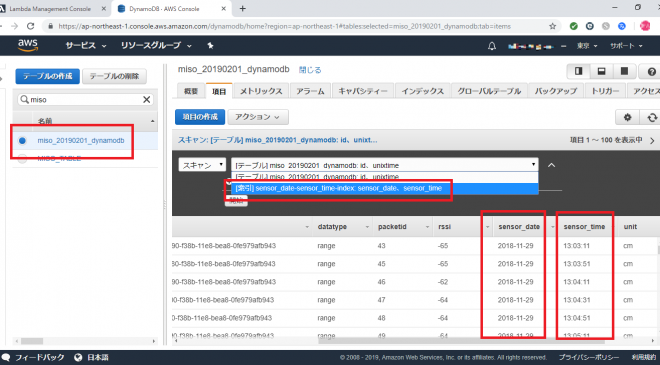Select the second table's radio button
Viewport: 660px width, 365px height.
(x=22, y=159)
